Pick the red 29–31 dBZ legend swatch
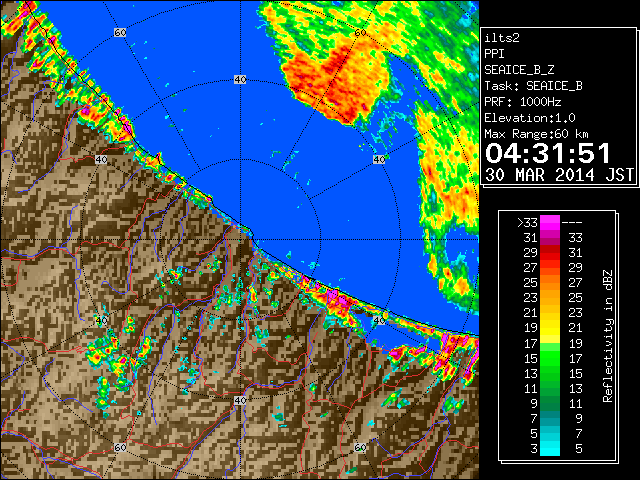Image resolution: width=640 pixels, height=480 pixels. tap(550, 253)
